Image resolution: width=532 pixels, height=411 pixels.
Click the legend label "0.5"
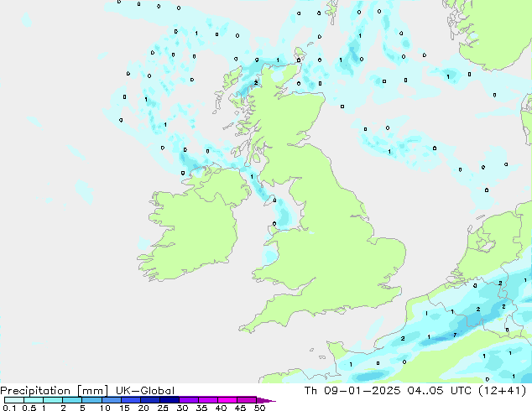29,408
